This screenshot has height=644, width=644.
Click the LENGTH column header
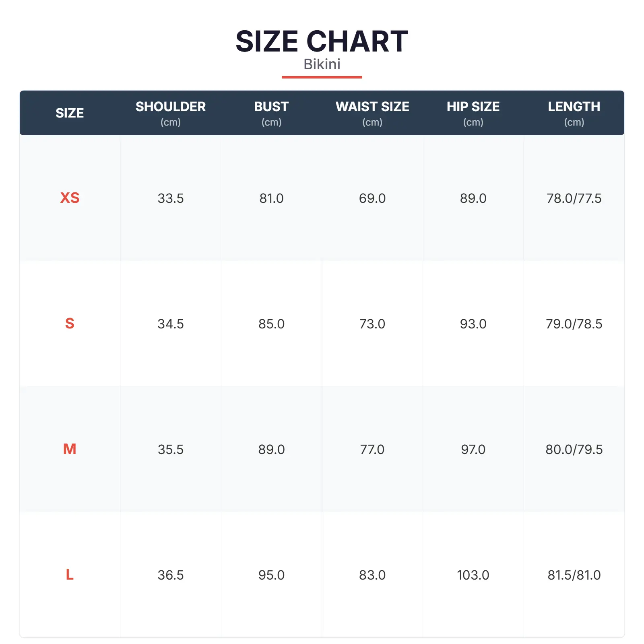(574, 107)
